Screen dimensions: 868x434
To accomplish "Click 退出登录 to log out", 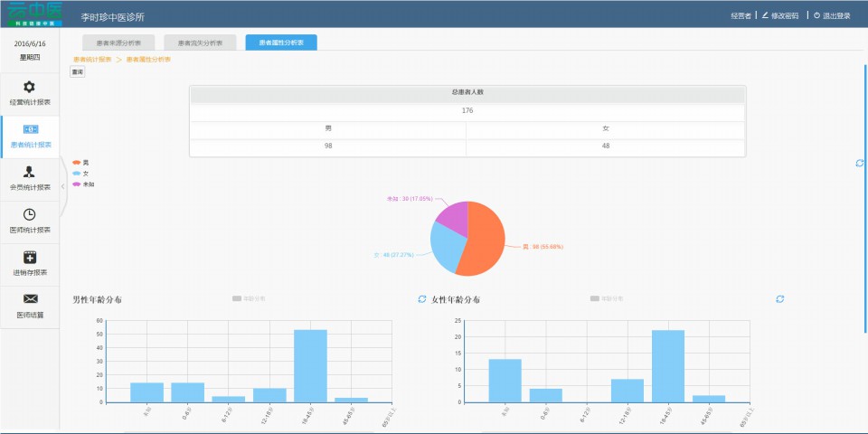I will coord(832,15).
